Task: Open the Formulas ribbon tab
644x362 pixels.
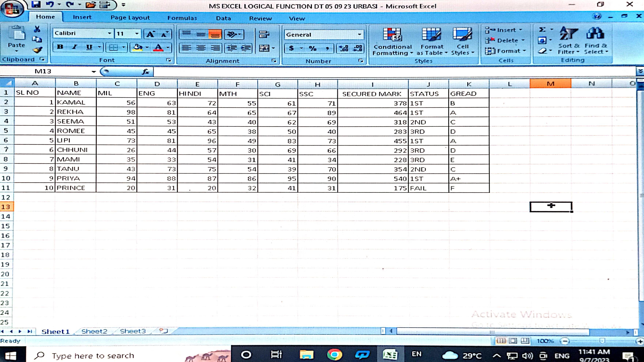Action: [x=182, y=18]
